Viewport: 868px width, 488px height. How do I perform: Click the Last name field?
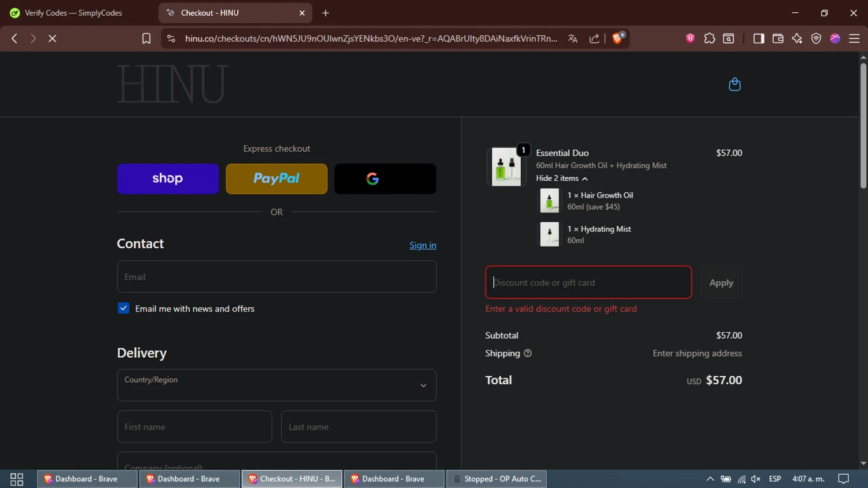359,427
